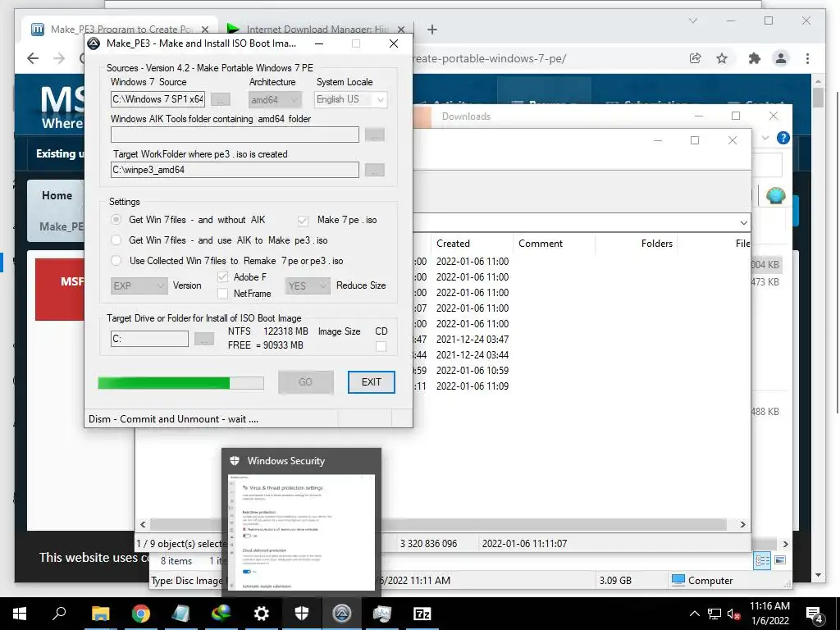Toggle the Adobe F checkbox
This screenshot has height=630, width=840.
pyautogui.click(x=222, y=277)
